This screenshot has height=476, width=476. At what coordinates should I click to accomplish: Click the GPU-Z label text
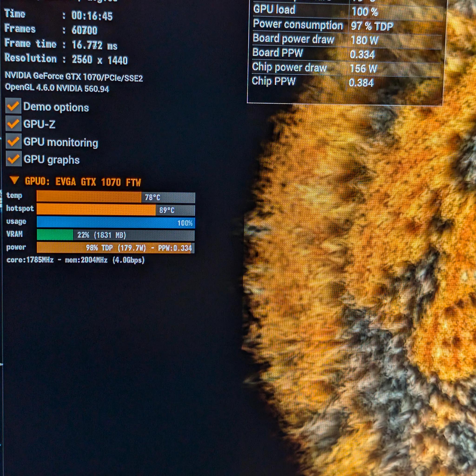click(39, 124)
